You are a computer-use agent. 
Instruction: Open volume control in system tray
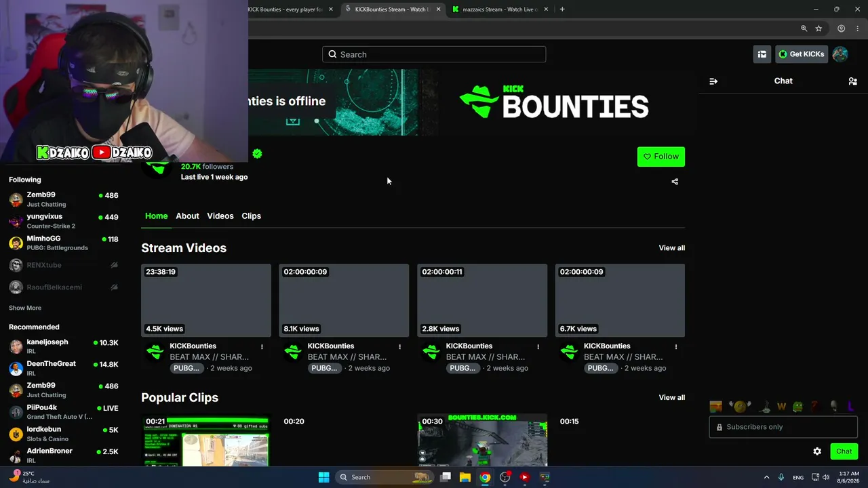[826, 477]
